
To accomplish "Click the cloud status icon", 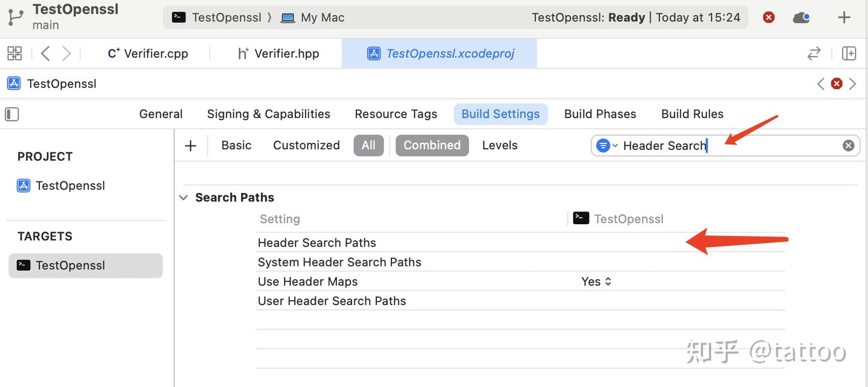I will point(801,17).
